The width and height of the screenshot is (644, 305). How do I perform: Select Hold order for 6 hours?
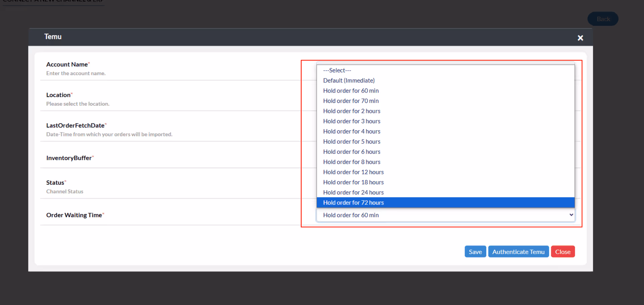[445, 151]
